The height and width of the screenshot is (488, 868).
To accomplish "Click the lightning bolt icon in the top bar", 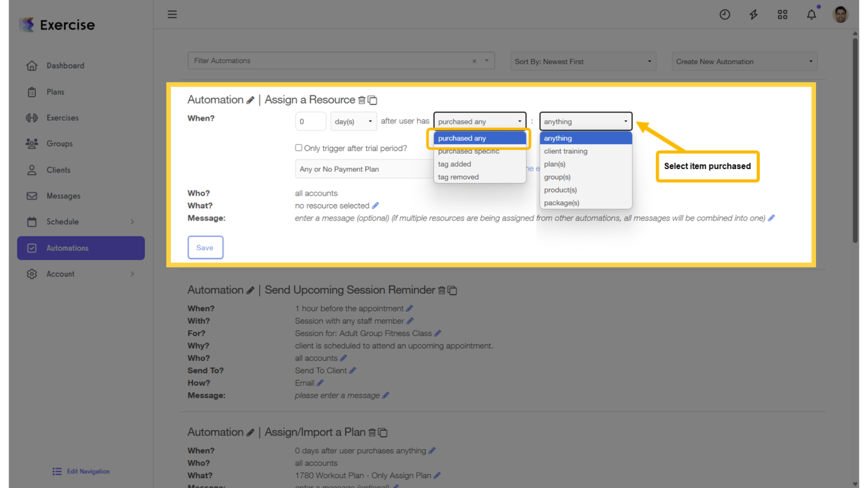I will (x=754, y=14).
